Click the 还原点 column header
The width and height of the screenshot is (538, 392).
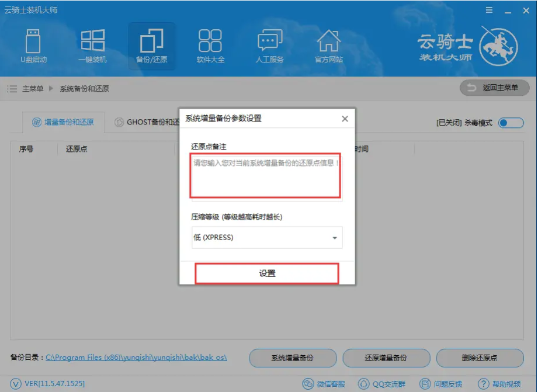coord(76,149)
